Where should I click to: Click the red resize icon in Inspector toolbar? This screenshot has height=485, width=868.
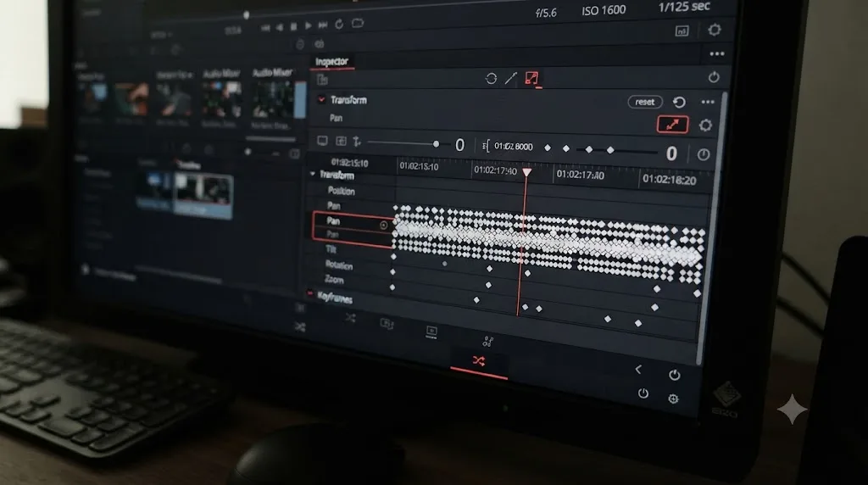coord(531,78)
